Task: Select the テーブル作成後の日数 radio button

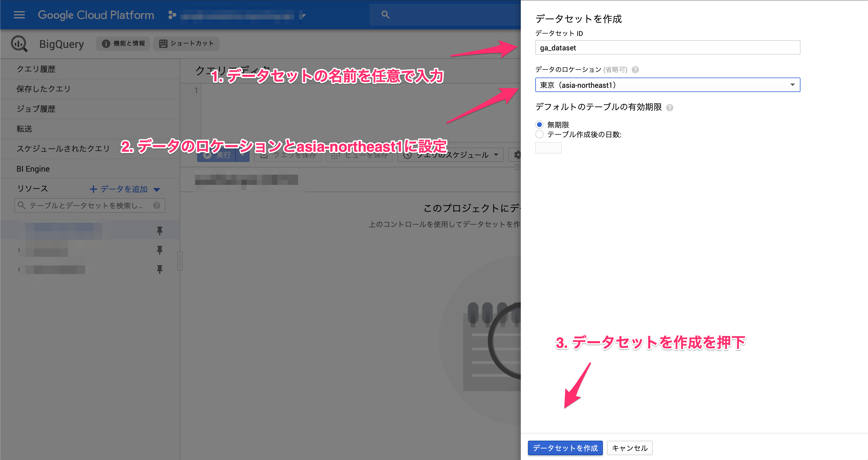Action: pyautogui.click(x=539, y=134)
